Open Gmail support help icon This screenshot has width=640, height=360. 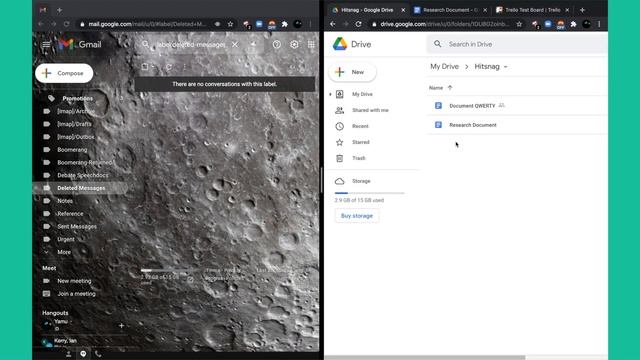coord(277,44)
